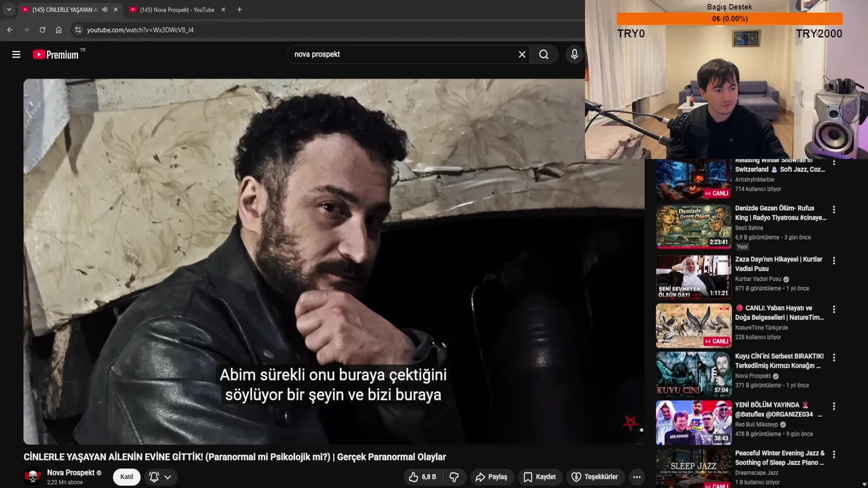Open options menu for Denizde Gezen Ölüm

[834, 210]
